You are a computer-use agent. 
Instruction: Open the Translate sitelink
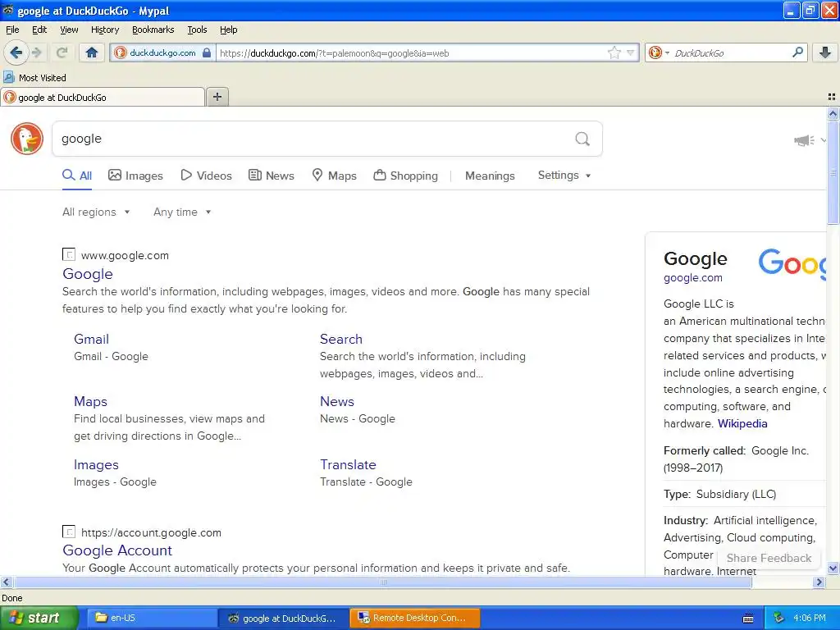[x=348, y=464]
